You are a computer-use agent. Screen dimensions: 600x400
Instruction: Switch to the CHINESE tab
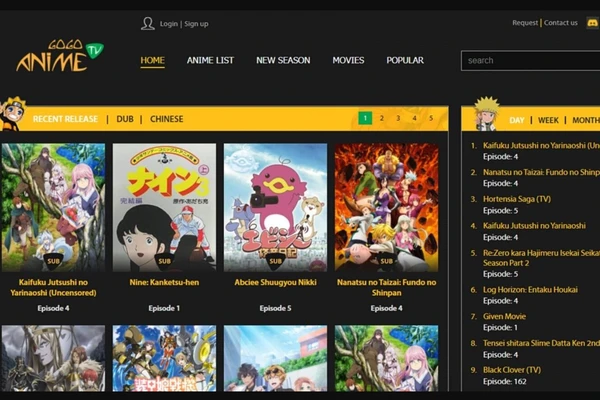(x=166, y=119)
